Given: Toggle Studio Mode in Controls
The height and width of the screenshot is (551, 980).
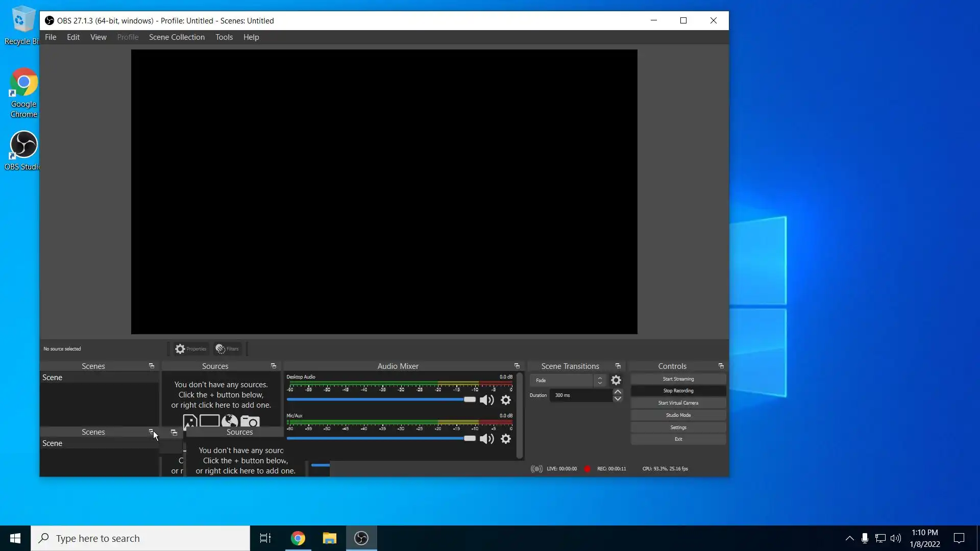Looking at the screenshot, I should tap(678, 415).
